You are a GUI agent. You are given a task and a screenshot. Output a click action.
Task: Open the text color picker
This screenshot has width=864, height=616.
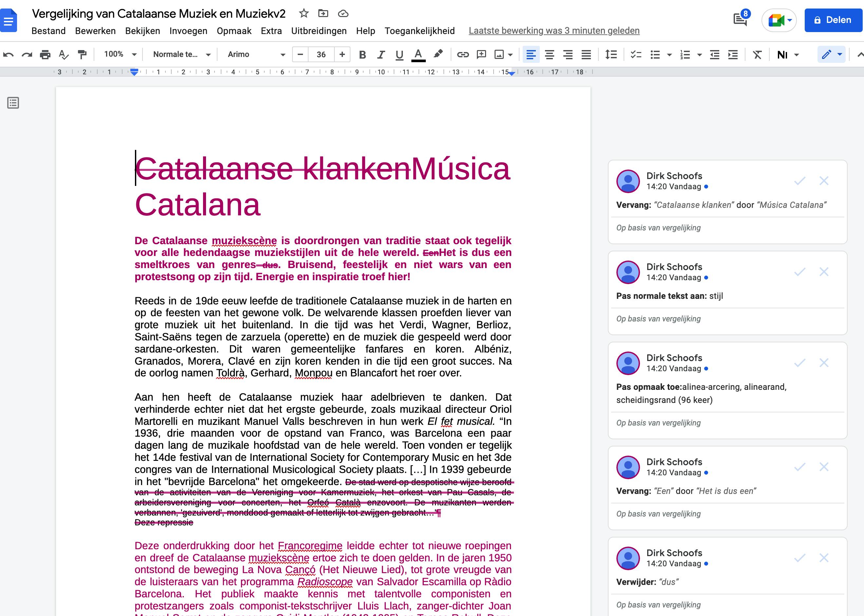tap(418, 55)
